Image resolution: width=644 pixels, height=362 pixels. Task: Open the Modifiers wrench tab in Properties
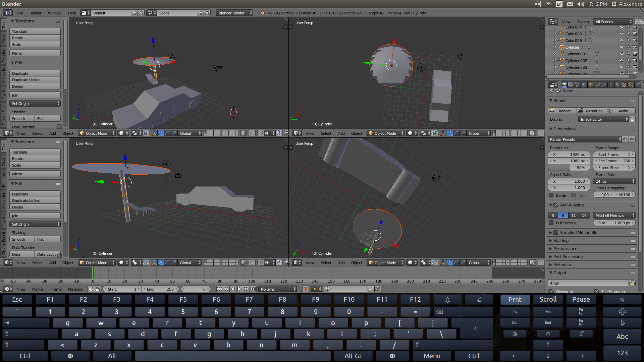(604, 85)
